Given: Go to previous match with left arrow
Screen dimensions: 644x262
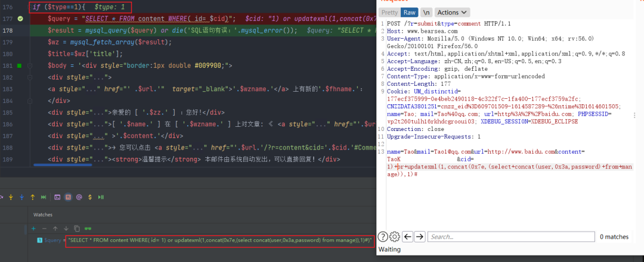Looking at the screenshot, I should (407, 236).
